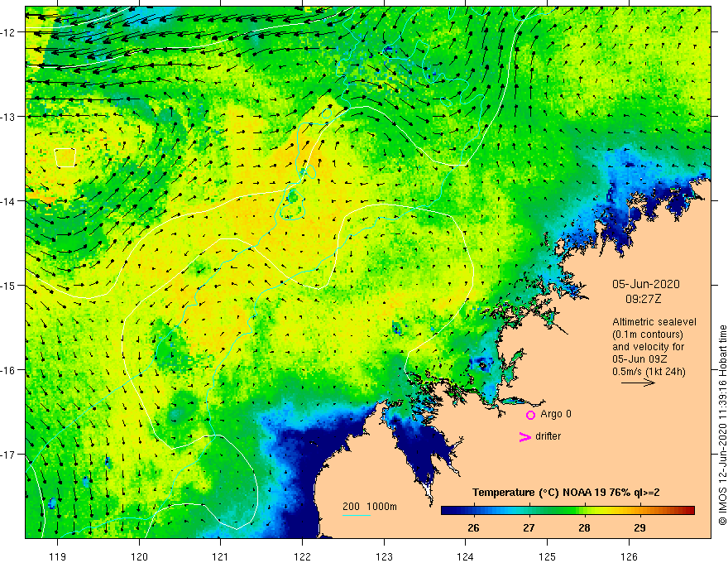
Task: Click the Temperature NOAA 19 colorbar title
Action: click(566, 493)
